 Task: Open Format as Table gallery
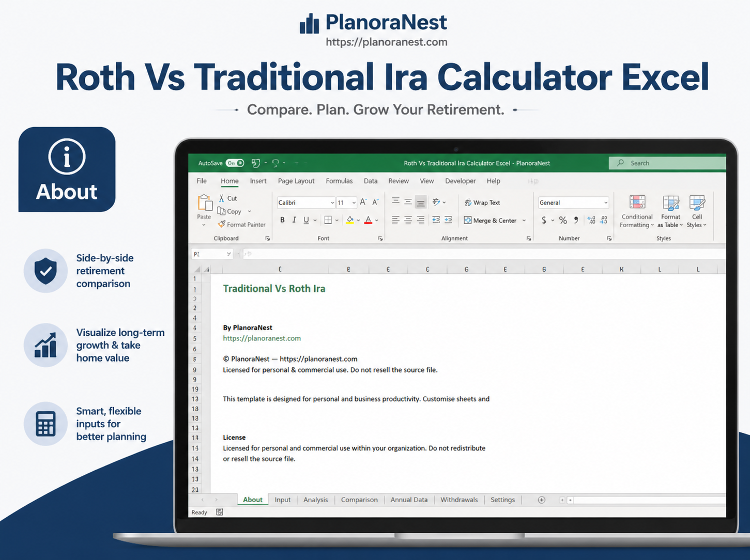(x=670, y=211)
